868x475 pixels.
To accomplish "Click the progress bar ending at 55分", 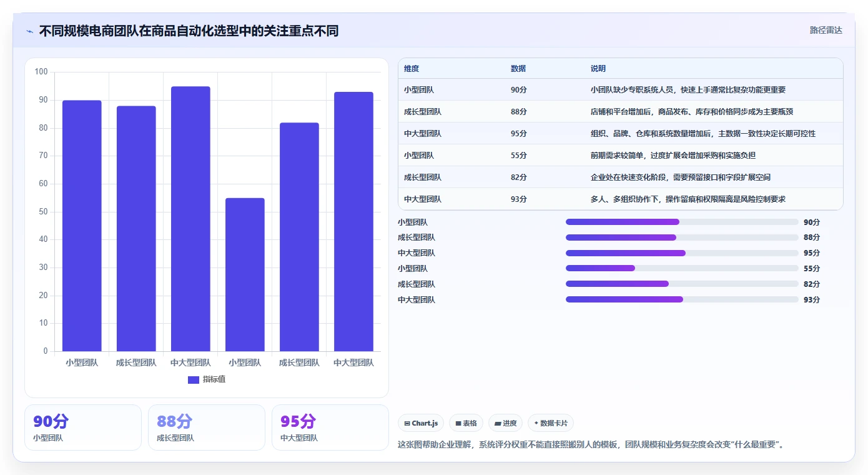I will [x=682, y=268].
